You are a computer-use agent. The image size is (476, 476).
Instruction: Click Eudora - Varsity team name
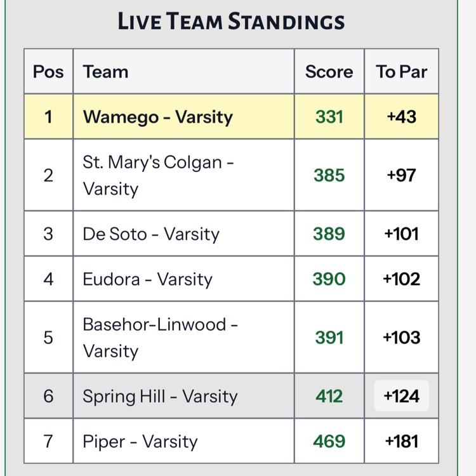click(x=147, y=279)
